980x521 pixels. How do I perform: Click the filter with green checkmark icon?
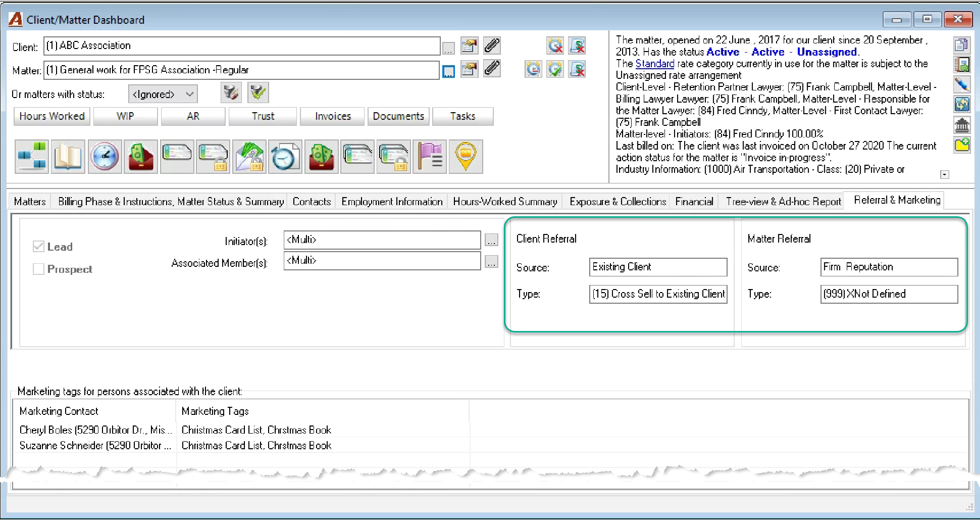258,92
